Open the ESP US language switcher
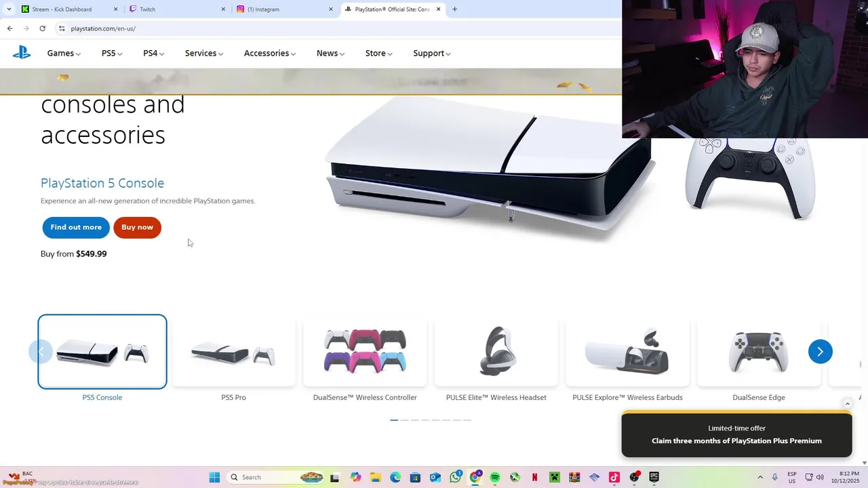Image resolution: width=868 pixels, height=488 pixels. tap(792, 477)
